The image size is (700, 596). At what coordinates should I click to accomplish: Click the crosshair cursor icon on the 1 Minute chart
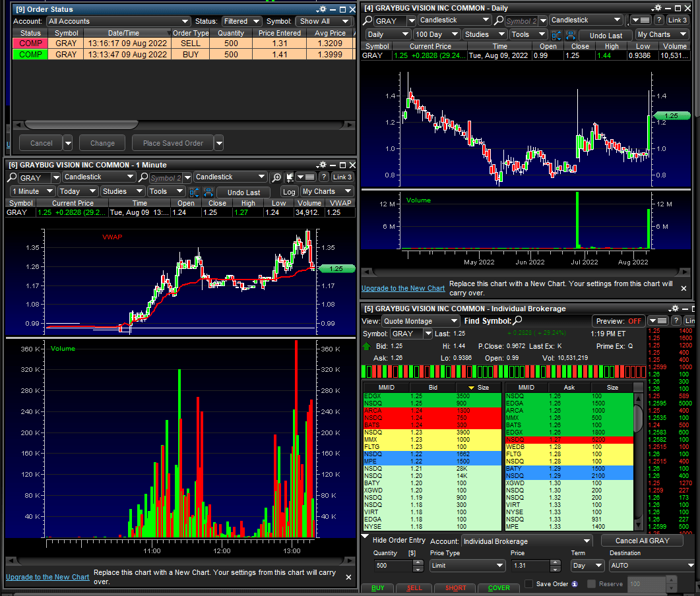tap(290, 177)
